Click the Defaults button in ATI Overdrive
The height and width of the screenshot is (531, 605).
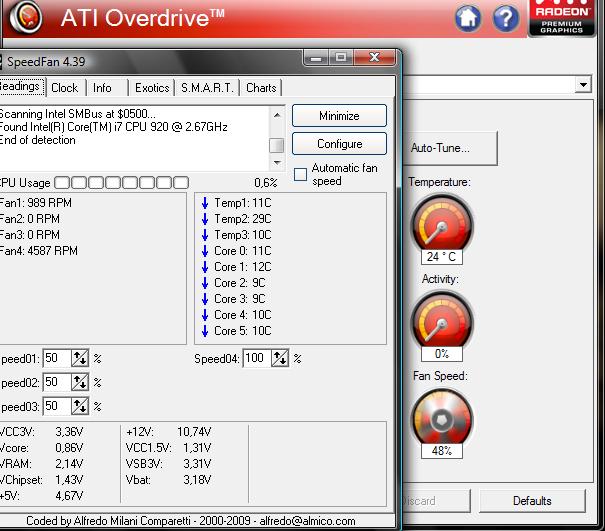click(x=532, y=501)
